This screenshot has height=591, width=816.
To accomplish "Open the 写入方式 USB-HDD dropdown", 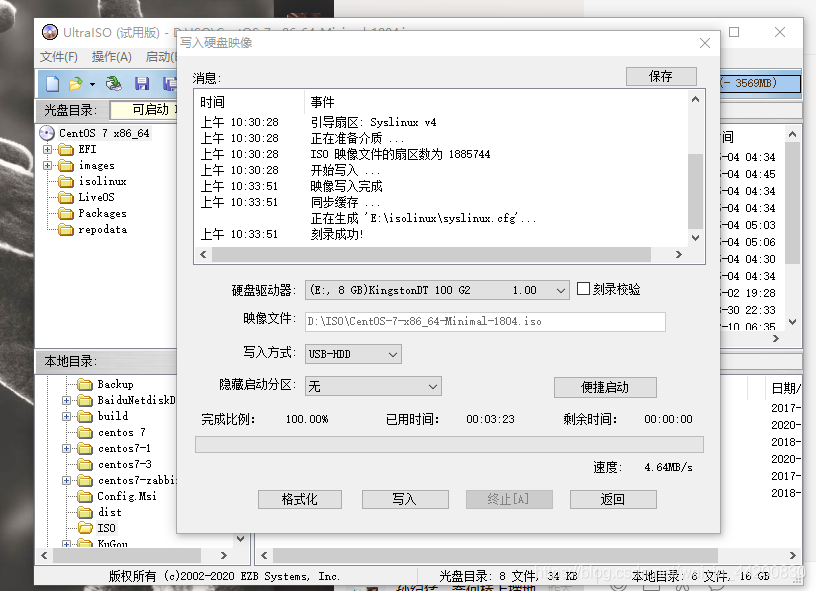I will (393, 354).
